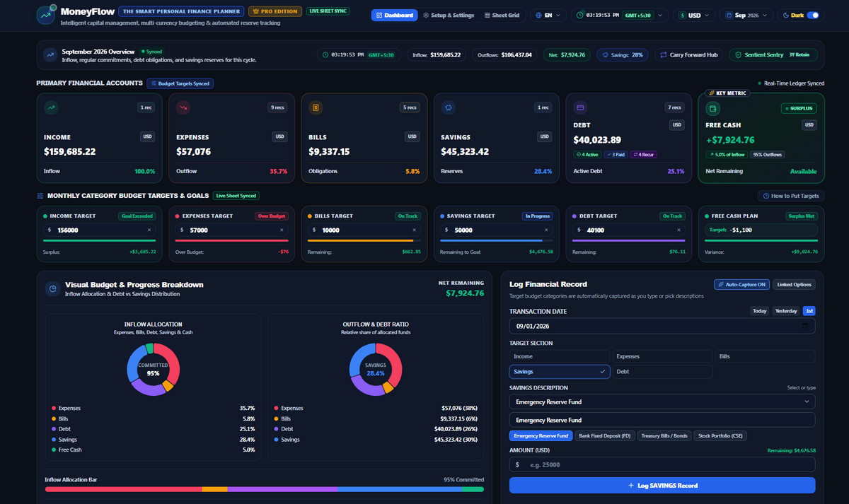Select Expenses as target section
Image resolution: width=849 pixels, height=504 pixels.
click(x=662, y=356)
